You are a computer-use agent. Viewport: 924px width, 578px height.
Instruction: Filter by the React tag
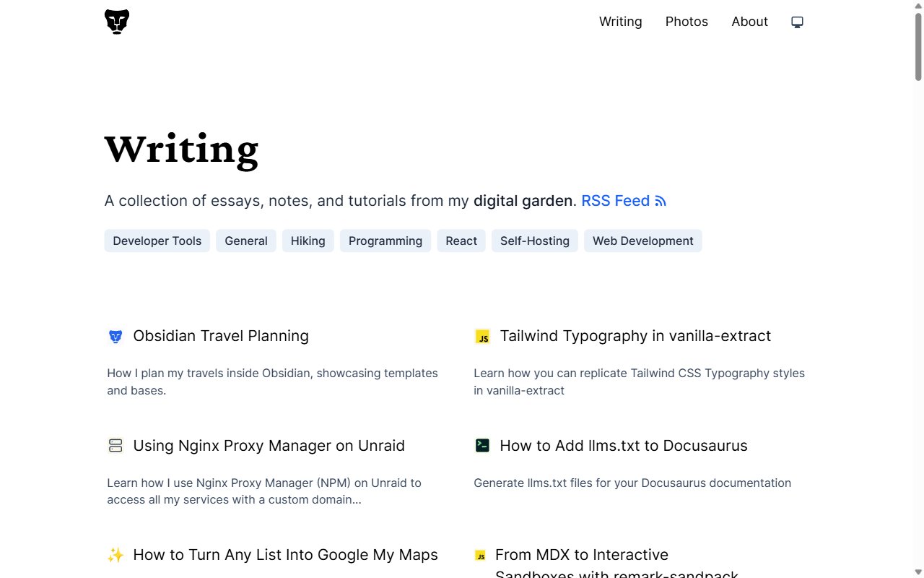461,241
